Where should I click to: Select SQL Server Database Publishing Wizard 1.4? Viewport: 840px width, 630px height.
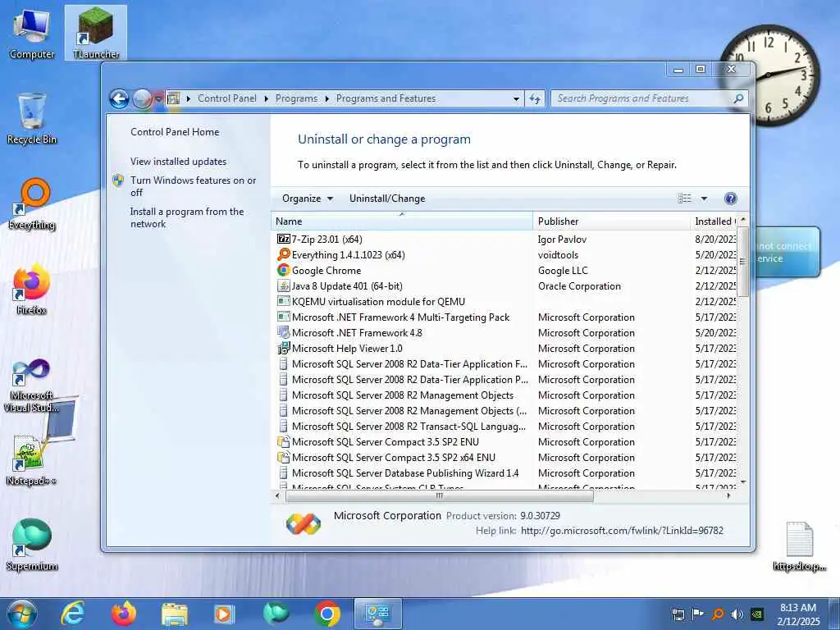405,473
